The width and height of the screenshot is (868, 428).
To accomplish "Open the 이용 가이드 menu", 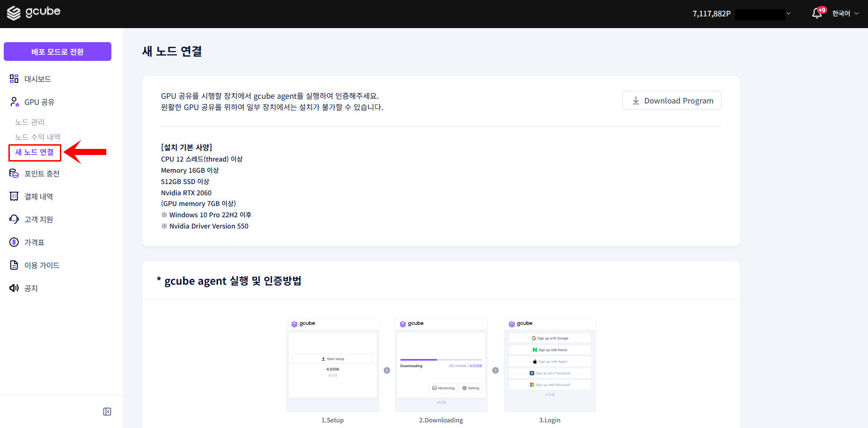I will pyautogui.click(x=42, y=265).
